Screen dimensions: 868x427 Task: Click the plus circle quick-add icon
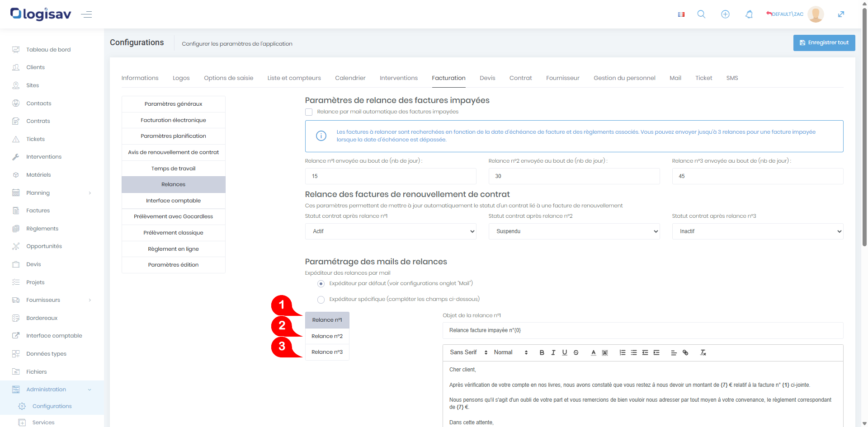point(725,14)
